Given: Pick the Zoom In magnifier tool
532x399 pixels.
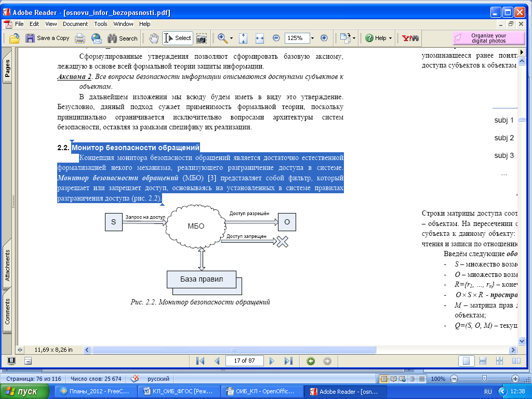Looking at the screenshot, I should coord(222,38).
